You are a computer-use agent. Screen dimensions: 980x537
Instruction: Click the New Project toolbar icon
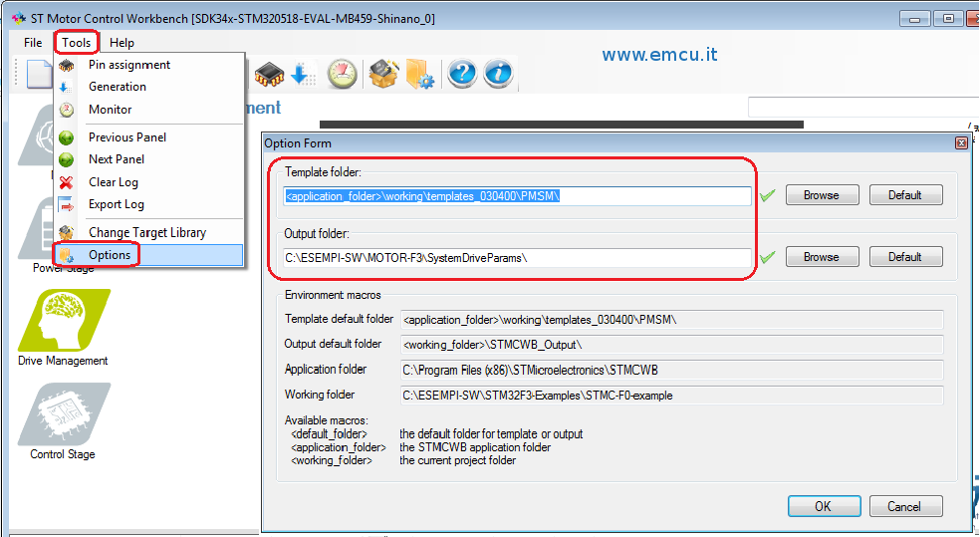[39, 75]
